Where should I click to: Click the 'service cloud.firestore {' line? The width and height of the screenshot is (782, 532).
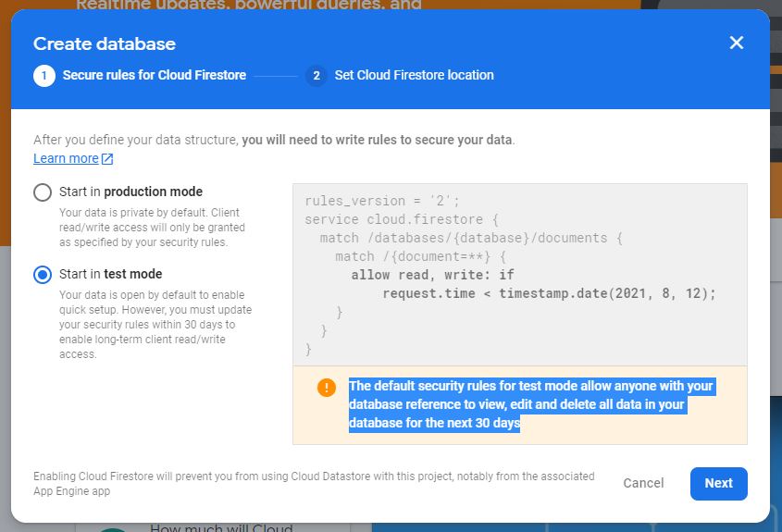pos(402,219)
